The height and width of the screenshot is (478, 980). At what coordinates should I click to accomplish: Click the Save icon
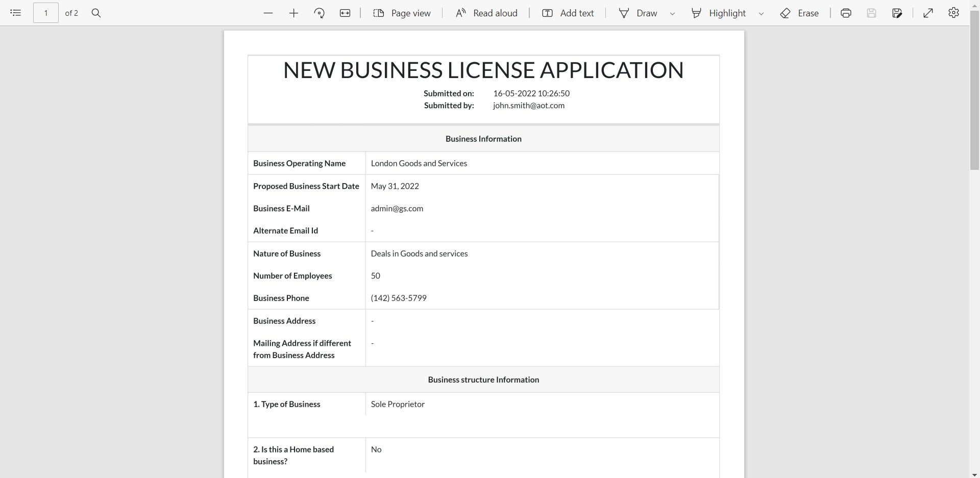(x=871, y=13)
